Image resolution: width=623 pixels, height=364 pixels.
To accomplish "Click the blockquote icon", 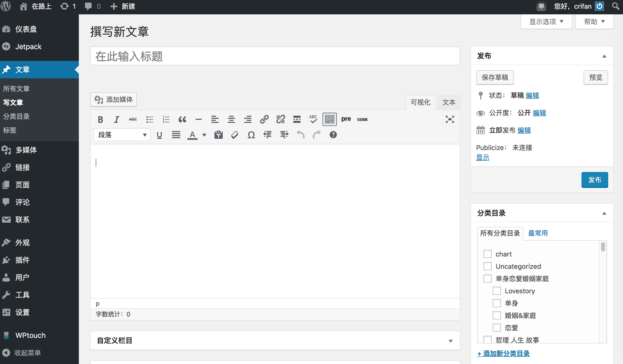I will coord(182,119).
